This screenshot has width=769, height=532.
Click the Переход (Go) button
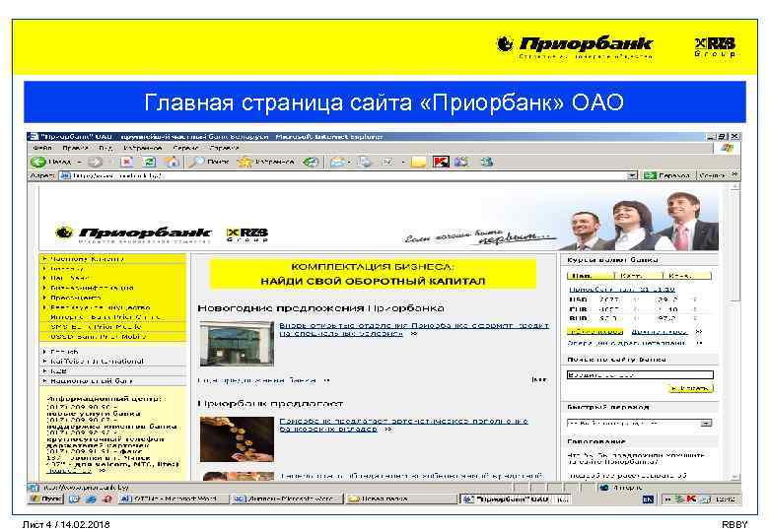[x=668, y=175]
